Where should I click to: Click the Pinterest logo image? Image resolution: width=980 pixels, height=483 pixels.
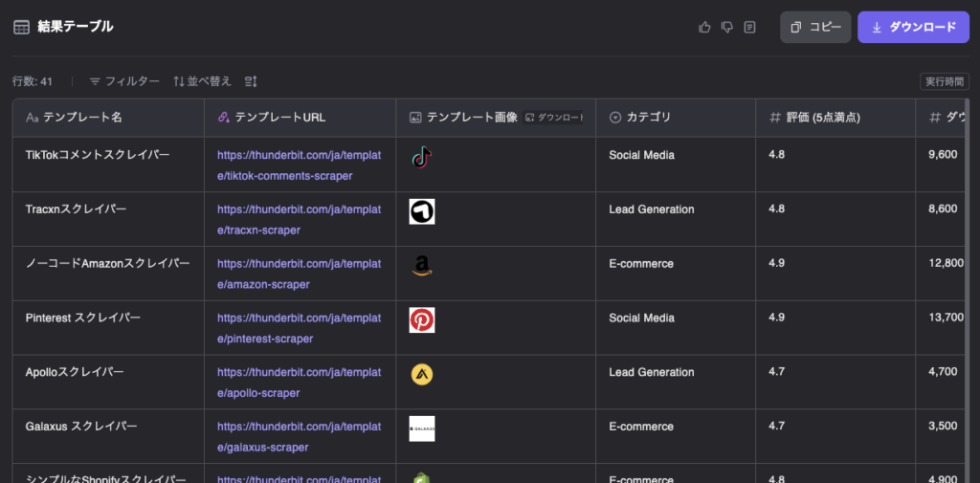(421, 319)
